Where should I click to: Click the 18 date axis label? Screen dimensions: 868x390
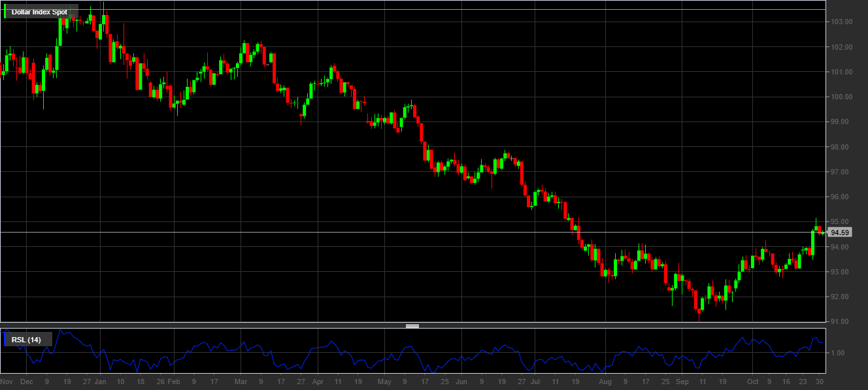(141, 381)
